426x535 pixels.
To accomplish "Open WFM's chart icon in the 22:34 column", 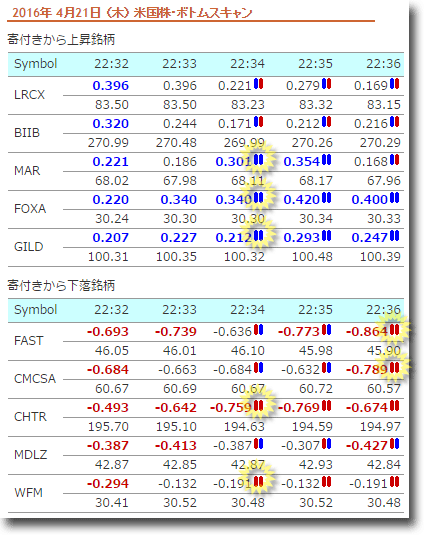I will [259, 482].
